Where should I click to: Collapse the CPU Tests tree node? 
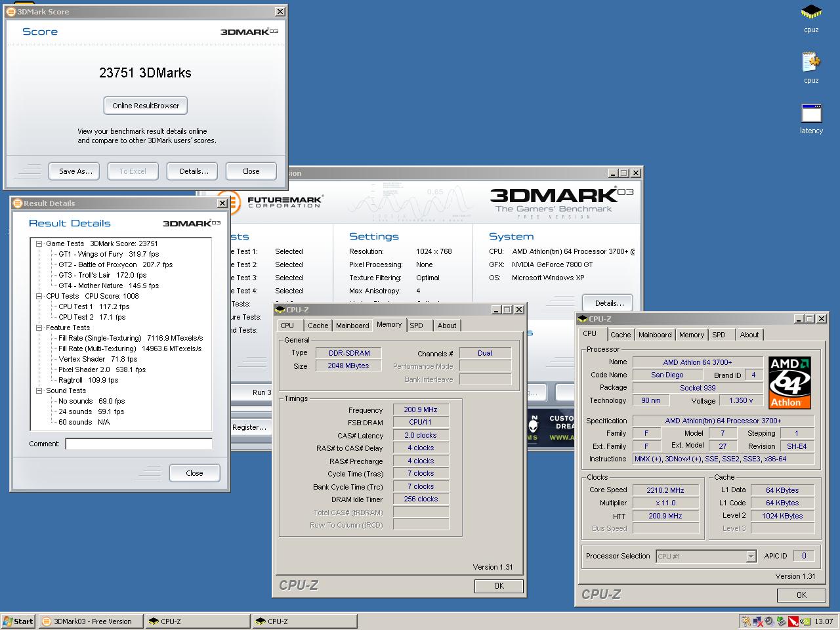click(x=39, y=296)
